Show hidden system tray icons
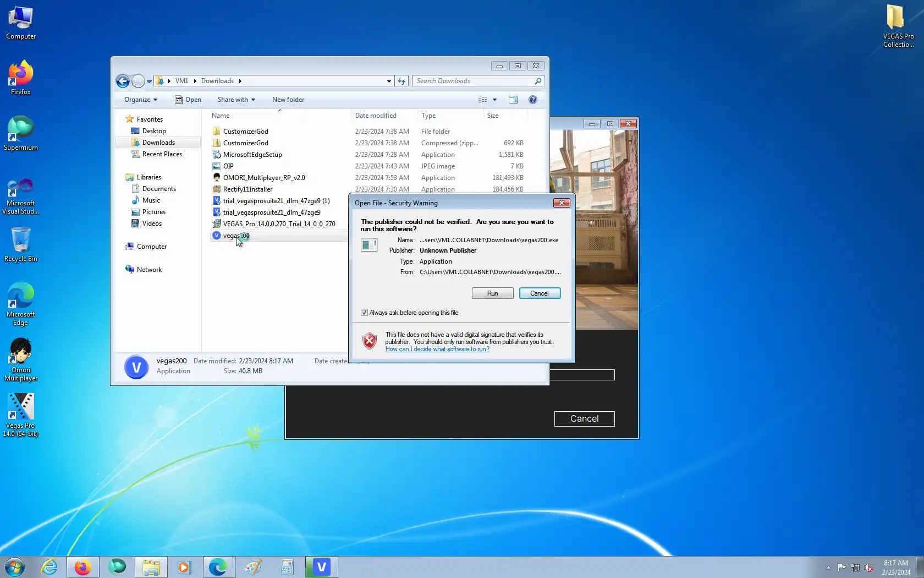 [828, 568]
